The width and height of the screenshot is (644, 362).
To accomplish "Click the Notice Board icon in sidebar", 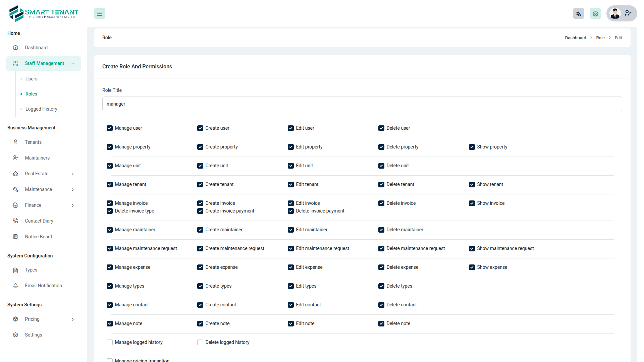I will click(15, 237).
